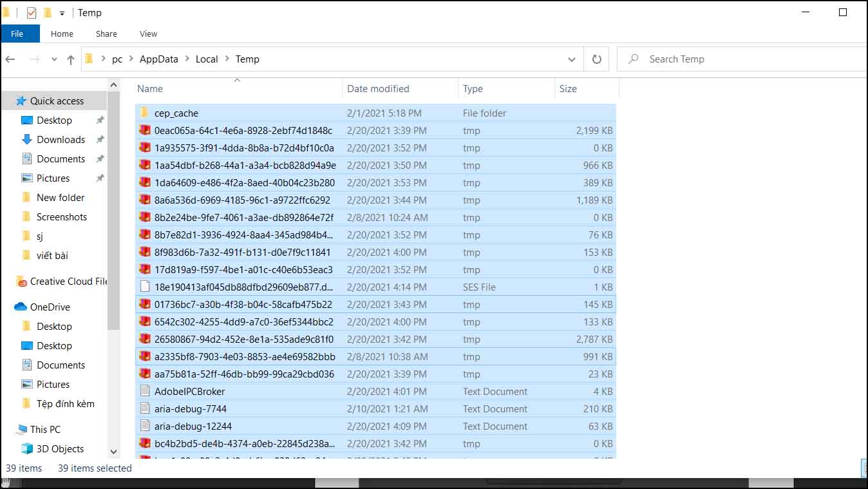Switch to the View tab
The width and height of the screenshot is (868, 489).
148,34
